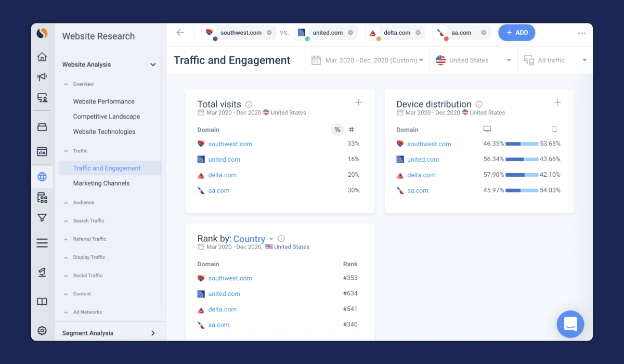Image resolution: width=624 pixels, height=364 pixels.
Task: Click the Rank by Country info icon
Action: click(x=281, y=239)
